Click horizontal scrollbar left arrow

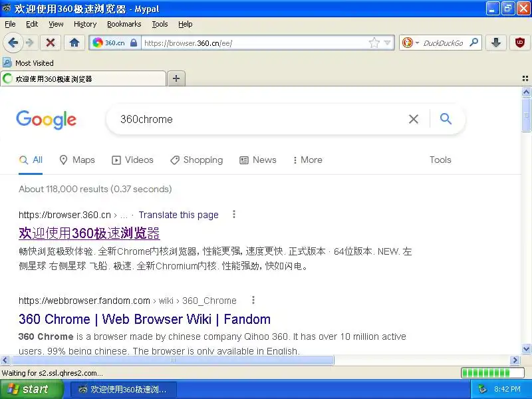click(5, 360)
